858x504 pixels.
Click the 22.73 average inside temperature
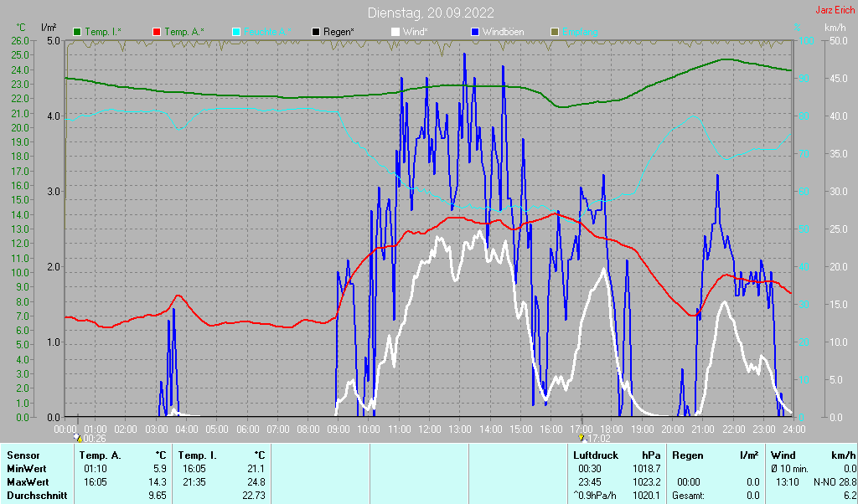click(x=253, y=496)
